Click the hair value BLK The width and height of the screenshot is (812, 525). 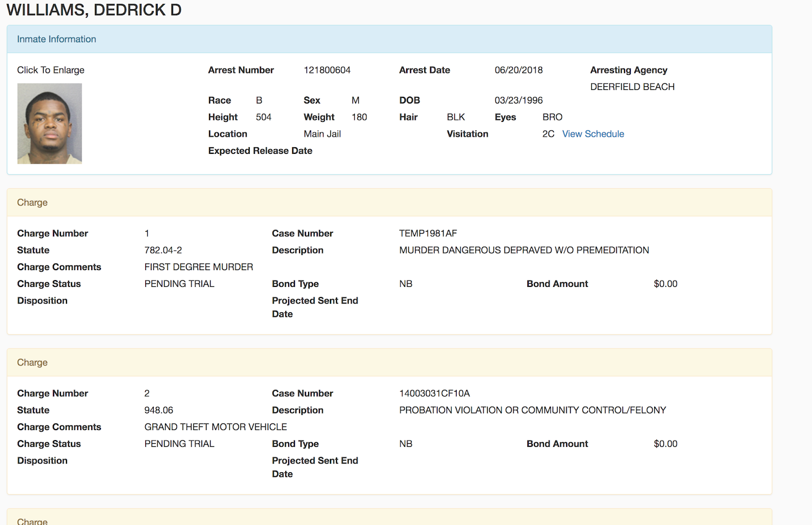[456, 117]
